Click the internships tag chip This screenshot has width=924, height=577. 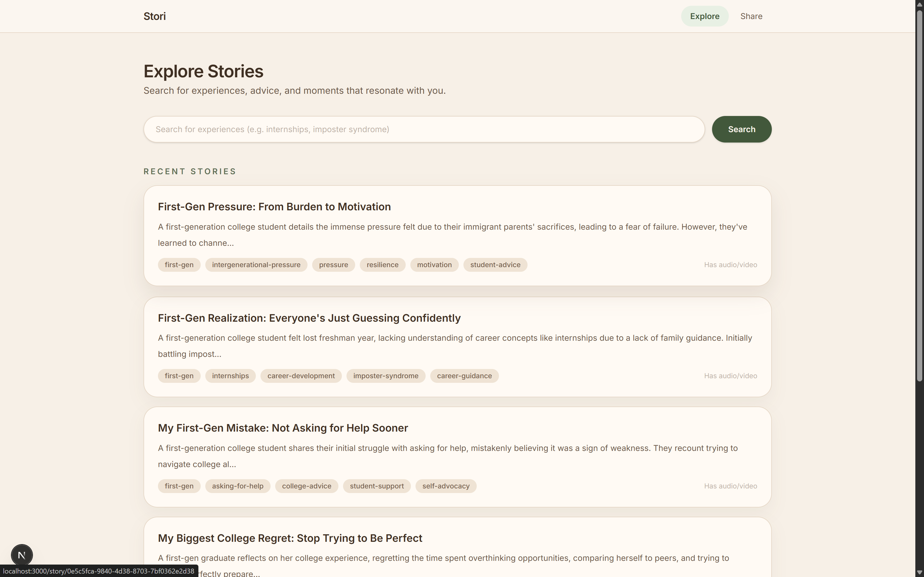click(230, 376)
